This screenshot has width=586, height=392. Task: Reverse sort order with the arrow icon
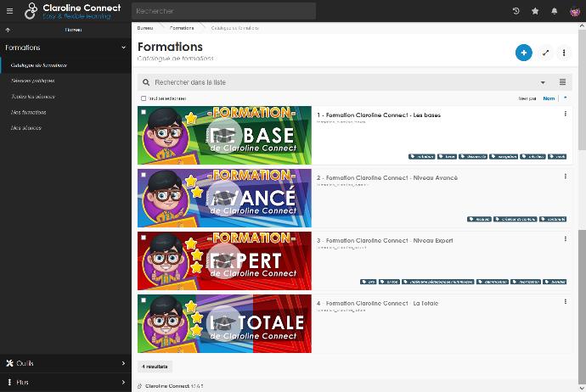pyautogui.click(x=566, y=98)
